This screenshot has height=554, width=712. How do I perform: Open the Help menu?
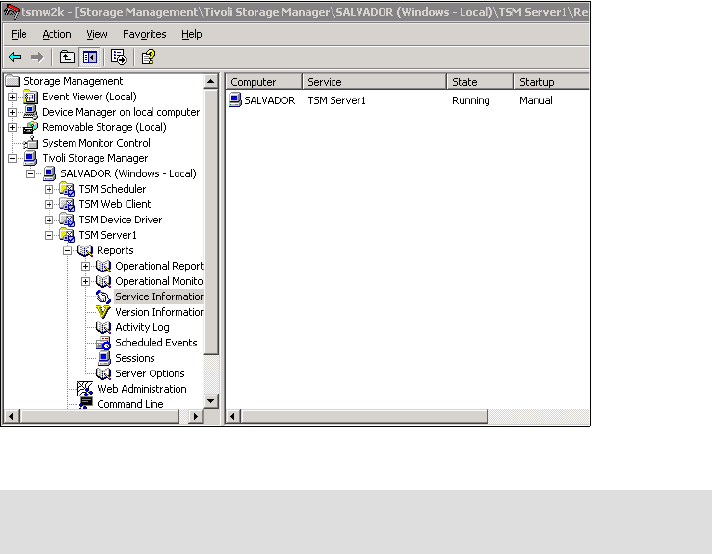pyautogui.click(x=191, y=35)
